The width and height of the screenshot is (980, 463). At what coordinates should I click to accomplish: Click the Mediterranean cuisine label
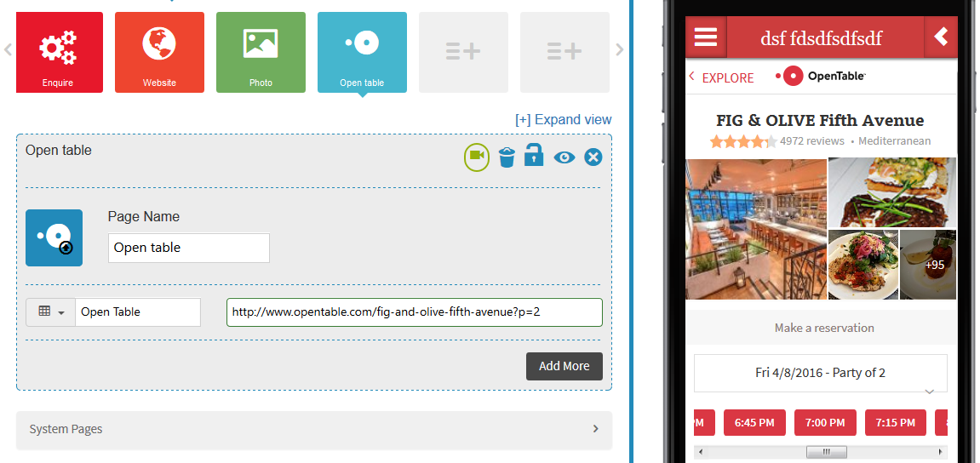[894, 141]
